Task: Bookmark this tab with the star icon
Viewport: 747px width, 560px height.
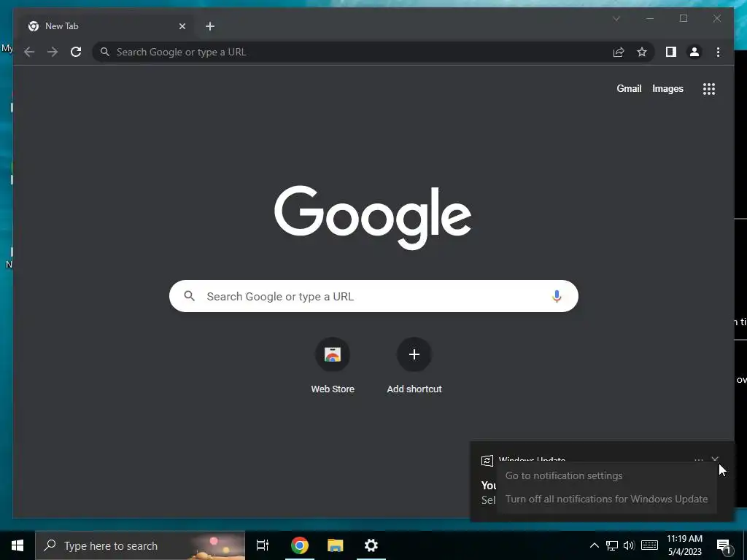Action: click(x=642, y=52)
